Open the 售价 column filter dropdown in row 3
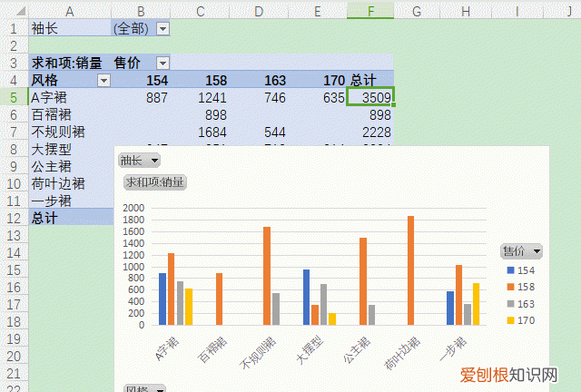Viewport: 581px width, 392px height. click(x=163, y=63)
